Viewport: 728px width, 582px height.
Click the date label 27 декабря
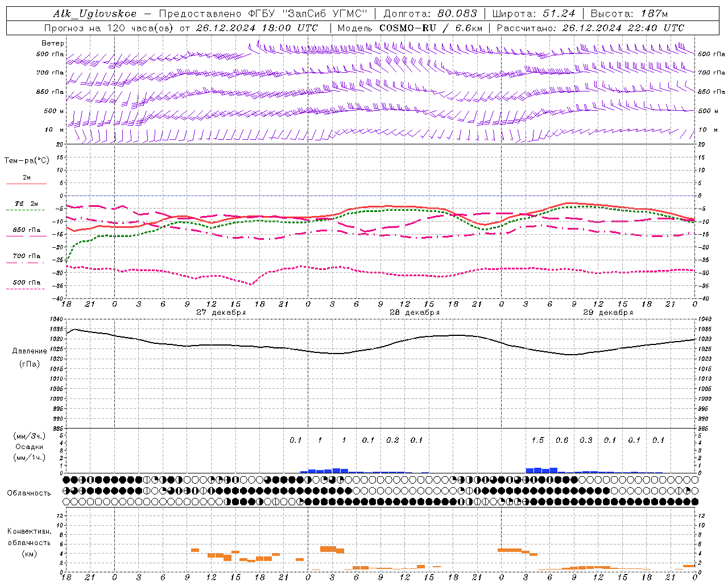221,313
